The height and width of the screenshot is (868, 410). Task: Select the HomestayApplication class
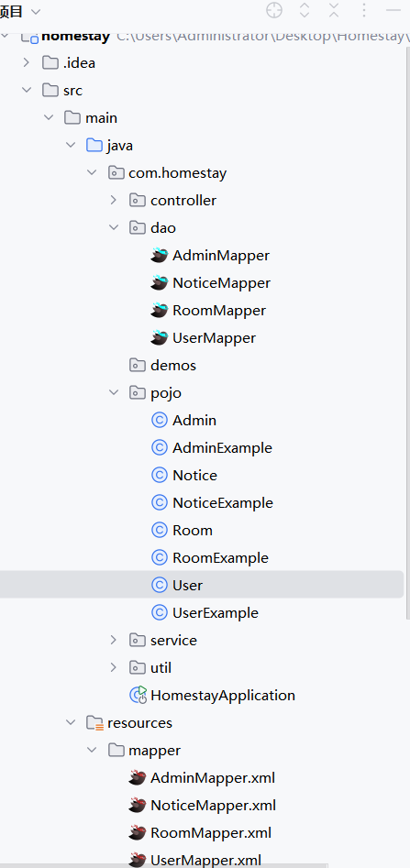coord(223,695)
